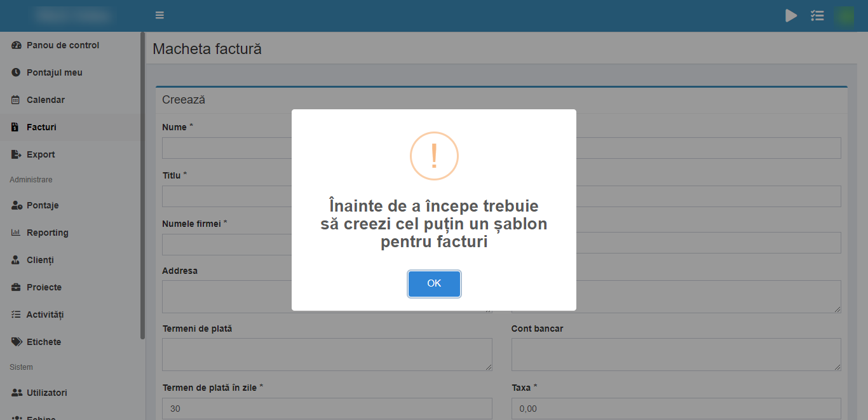Viewport: 868px width, 420px height.
Task: Open the recent activities list icon
Action: pyautogui.click(x=818, y=15)
